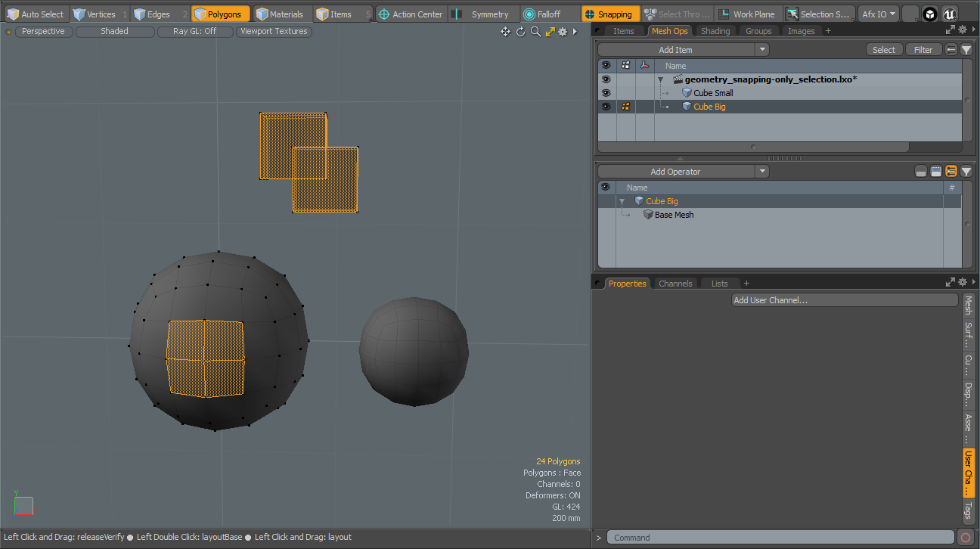Click into the Command input field
980x549 pixels.
779,538
